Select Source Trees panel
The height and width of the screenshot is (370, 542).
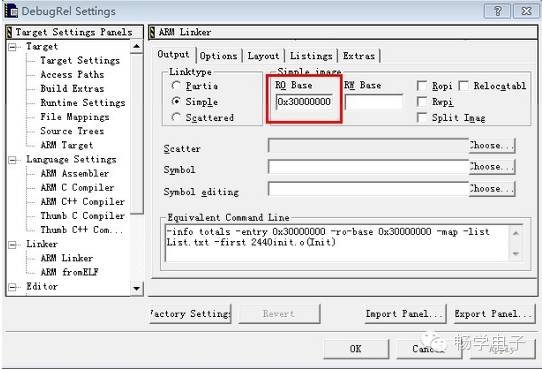(x=72, y=131)
